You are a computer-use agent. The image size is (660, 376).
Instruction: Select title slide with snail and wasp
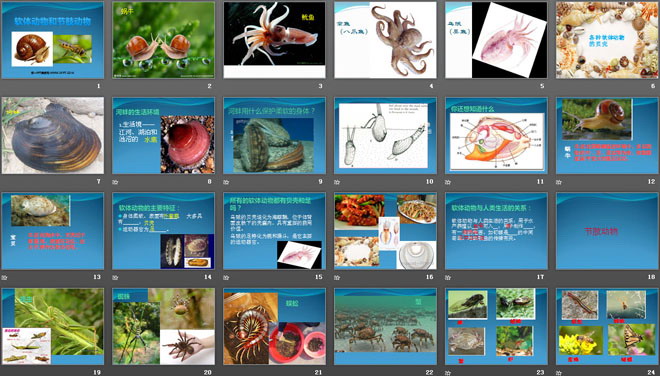53,40
